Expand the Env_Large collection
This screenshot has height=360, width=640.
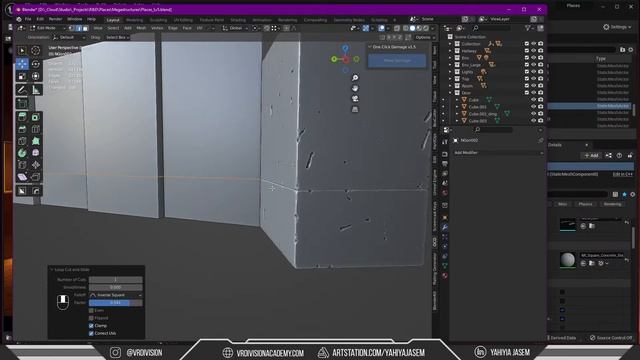(451, 65)
